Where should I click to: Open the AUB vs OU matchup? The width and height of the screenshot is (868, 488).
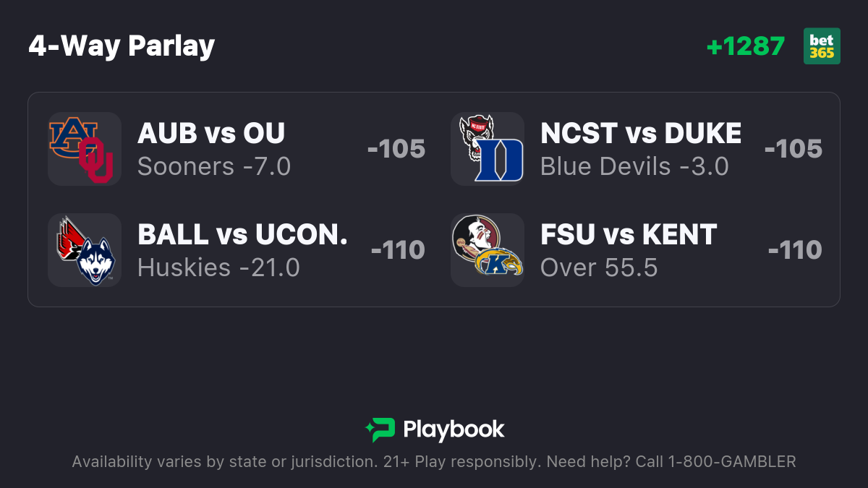point(211,133)
